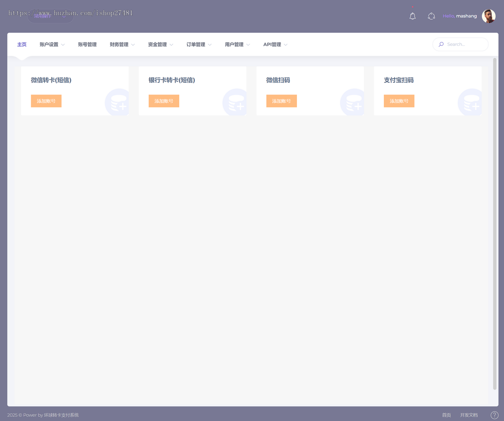
Task: Expand the 用户管理 menu chevron
Action: (248, 45)
